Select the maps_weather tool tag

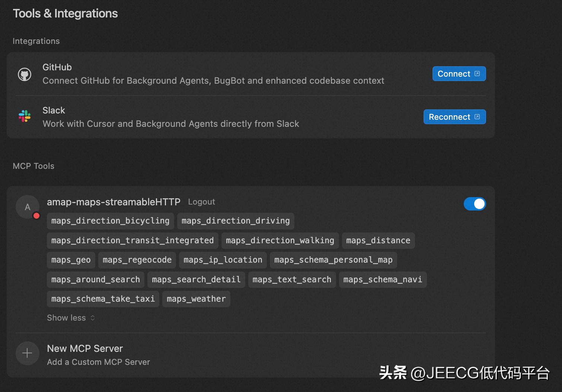click(196, 299)
